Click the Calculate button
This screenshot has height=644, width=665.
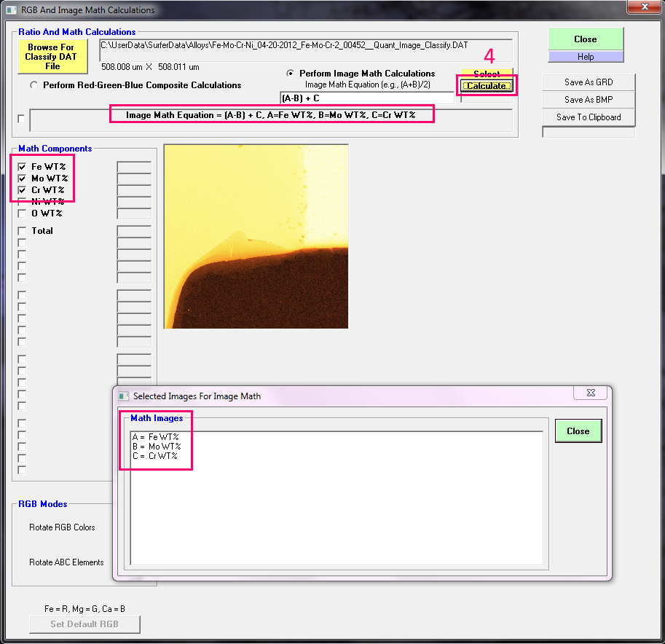tap(487, 86)
